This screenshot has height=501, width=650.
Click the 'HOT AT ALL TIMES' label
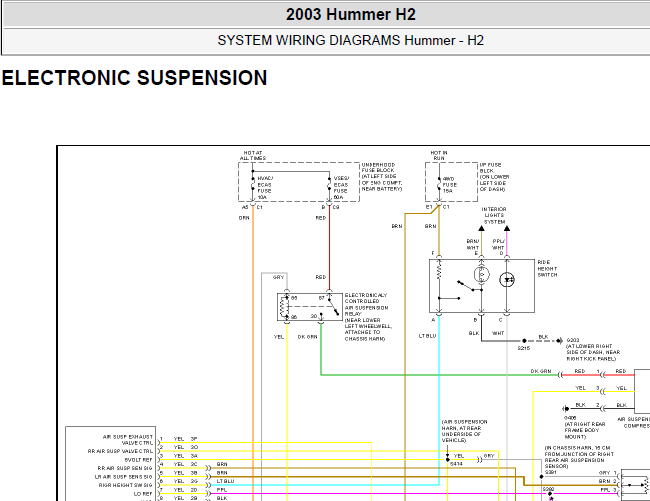[252, 155]
